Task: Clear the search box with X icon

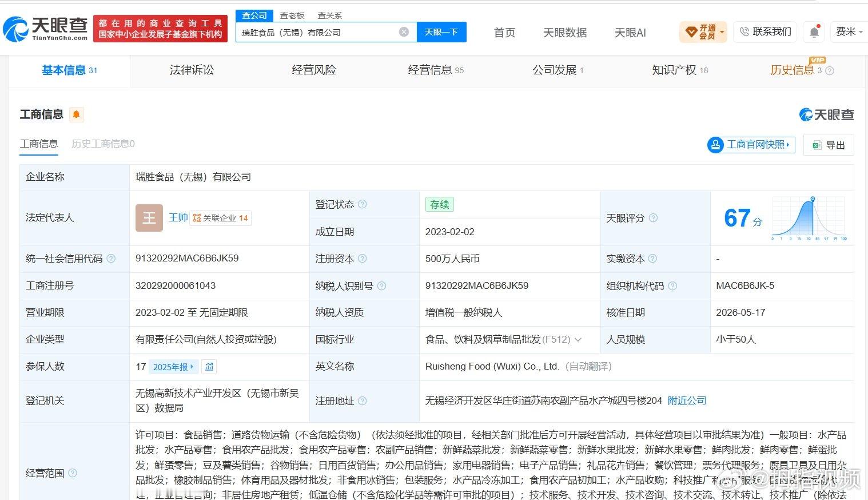Action: click(x=404, y=32)
